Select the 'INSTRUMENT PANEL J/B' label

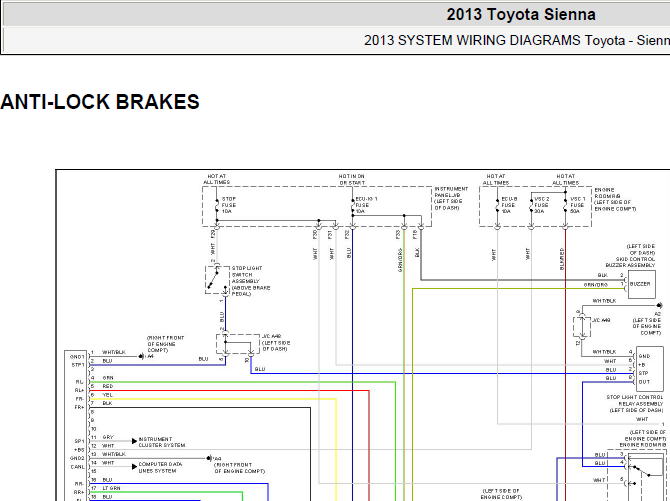click(x=451, y=192)
